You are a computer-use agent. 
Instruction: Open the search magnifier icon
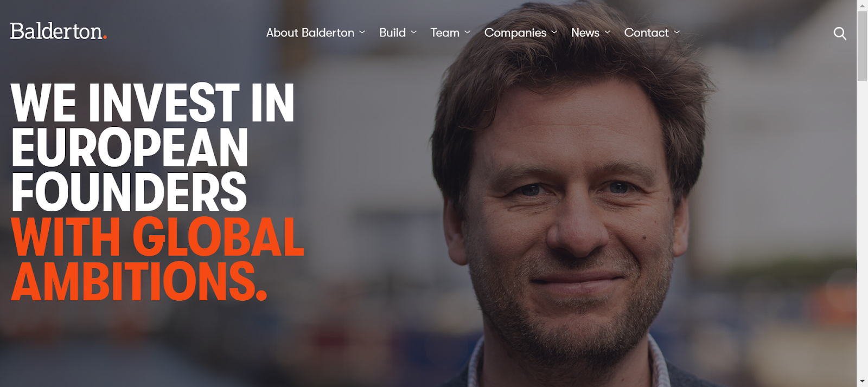[x=840, y=34]
